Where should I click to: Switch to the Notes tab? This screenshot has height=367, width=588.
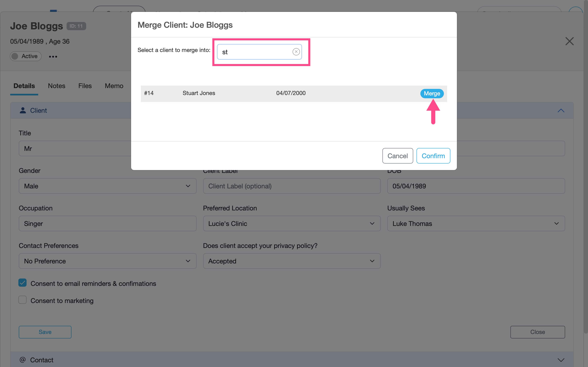56,86
